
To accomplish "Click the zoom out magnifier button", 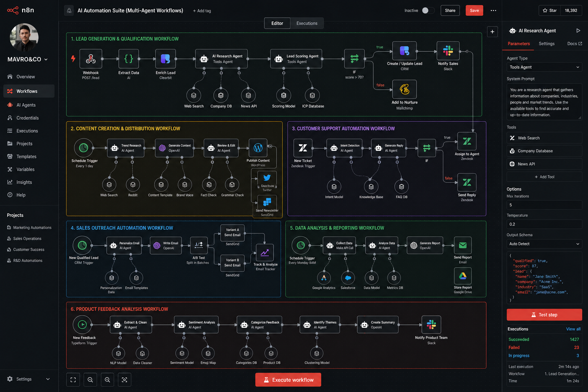I will pyautogui.click(x=107, y=380).
